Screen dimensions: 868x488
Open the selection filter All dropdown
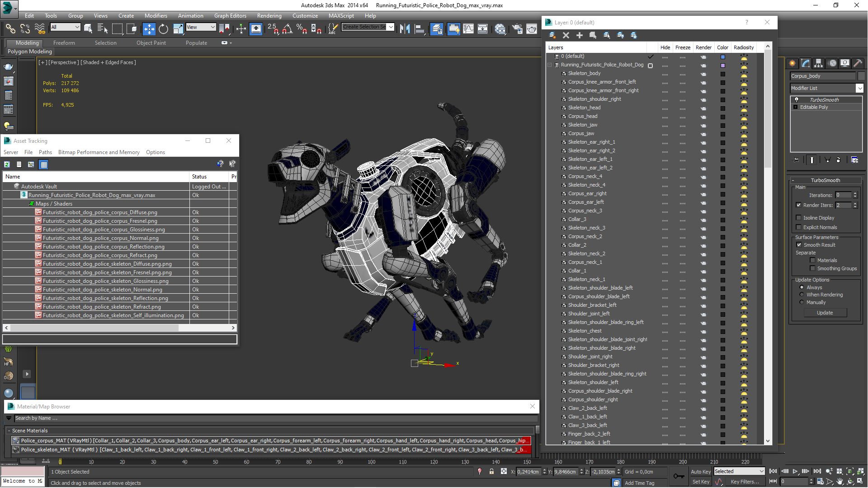tap(65, 27)
